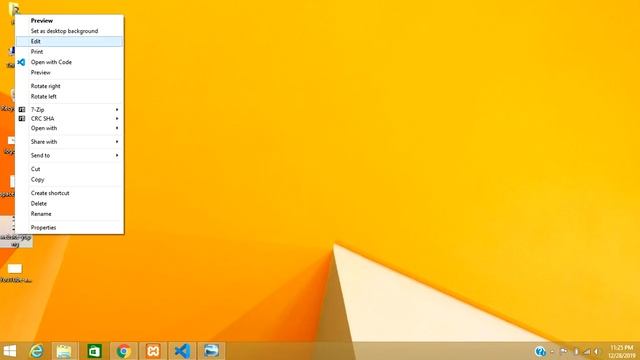Screen dimensions: 640x360
Task: Open the Action Center flag icon
Action: (x=564, y=351)
